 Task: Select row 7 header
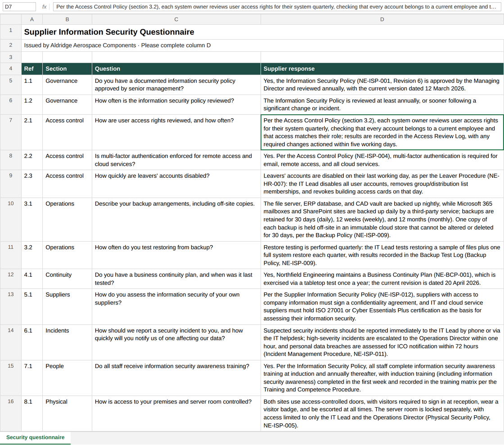click(11, 132)
